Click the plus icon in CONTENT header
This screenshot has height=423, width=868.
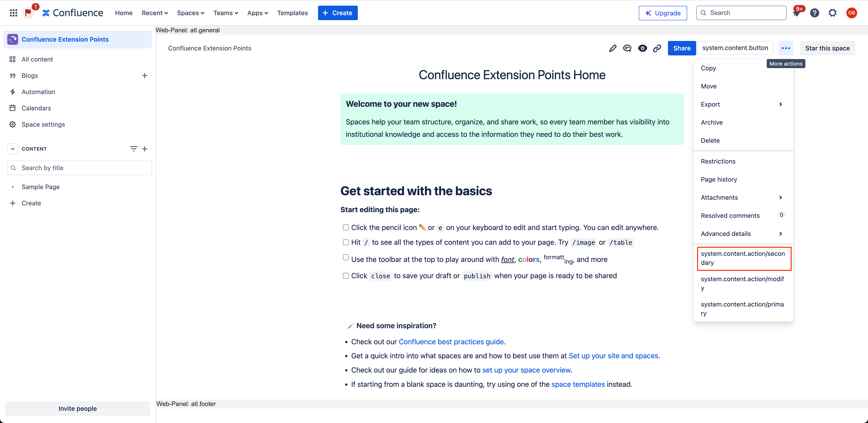click(x=145, y=149)
